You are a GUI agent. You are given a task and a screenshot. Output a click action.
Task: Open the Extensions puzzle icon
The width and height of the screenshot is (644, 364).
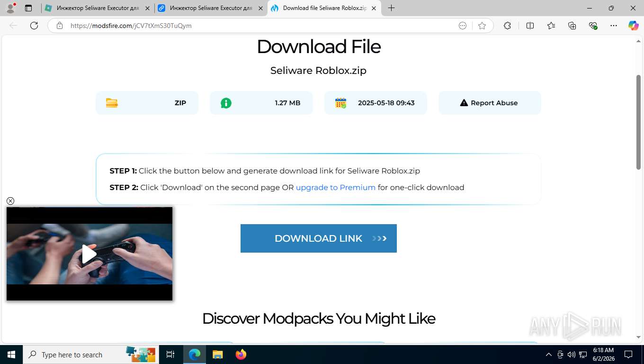pos(507,26)
